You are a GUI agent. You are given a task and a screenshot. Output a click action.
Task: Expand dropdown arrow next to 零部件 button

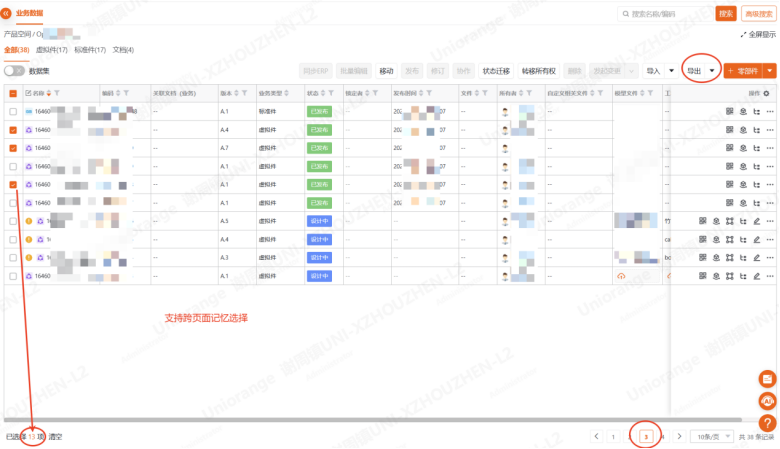tap(769, 71)
